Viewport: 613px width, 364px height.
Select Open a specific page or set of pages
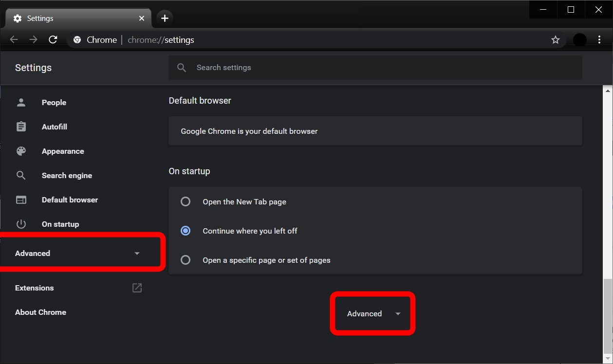(x=186, y=260)
